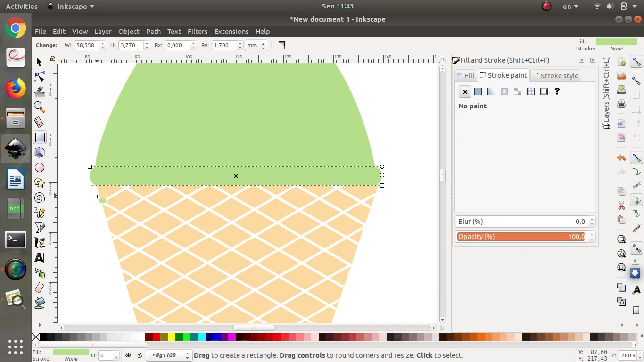
Task: Switch to the Fill tab
Action: click(465, 75)
